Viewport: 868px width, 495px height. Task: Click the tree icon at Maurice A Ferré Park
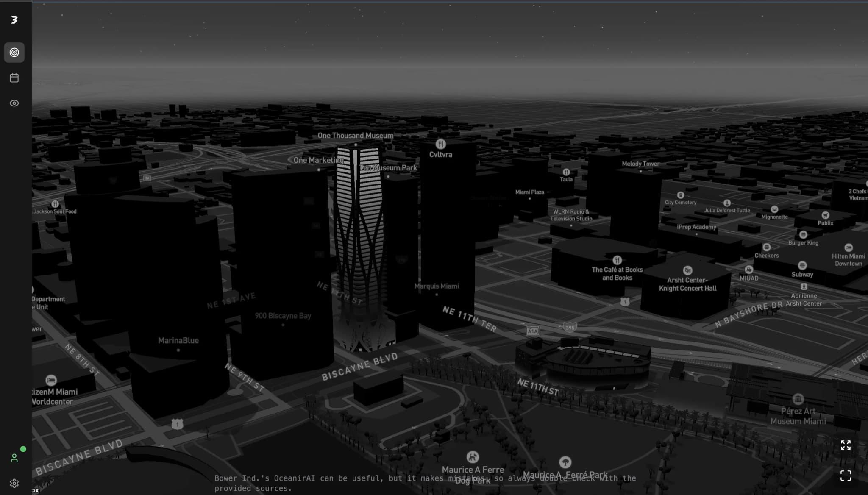point(566,462)
